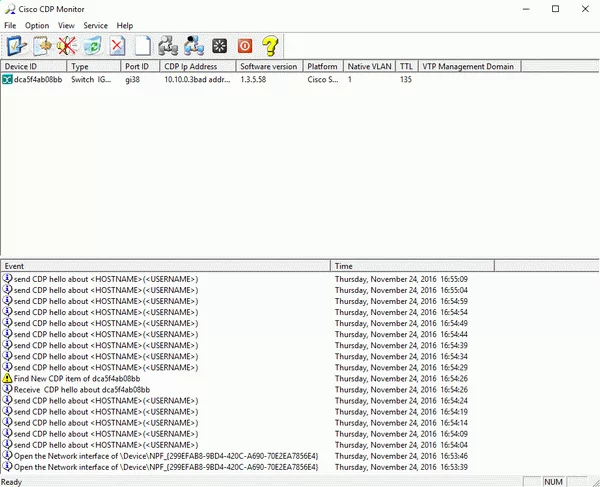Click info icon of 16:53:39 event
600x487 pixels.
7,467
